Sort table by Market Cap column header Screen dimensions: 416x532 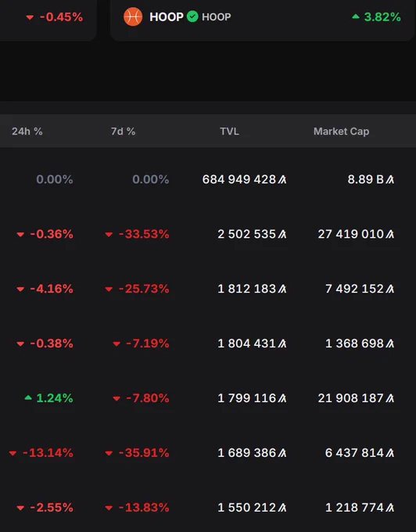pos(342,131)
